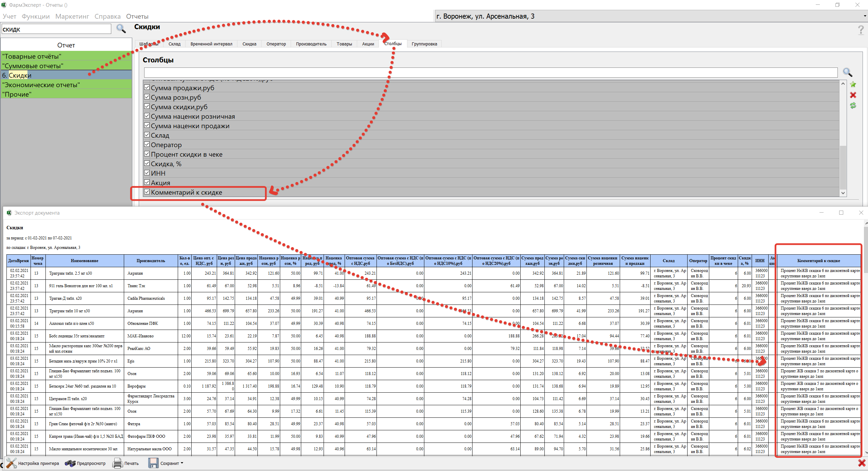Viewport: 868px width, 471px height.
Task: Click the green refresh arrows icon
Action: pyautogui.click(x=853, y=106)
